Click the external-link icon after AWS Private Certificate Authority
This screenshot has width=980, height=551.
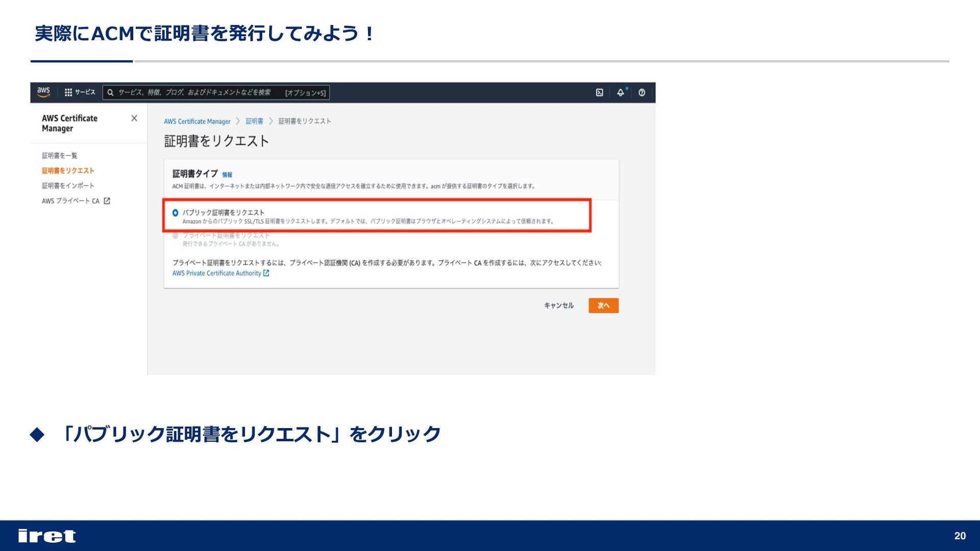pyautogui.click(x=266, y=273)
